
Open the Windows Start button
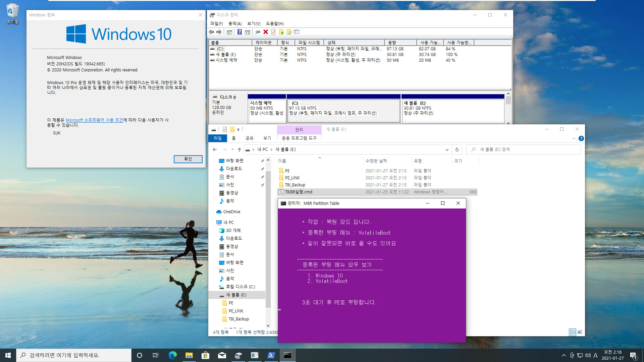click(x=8, y=355)
